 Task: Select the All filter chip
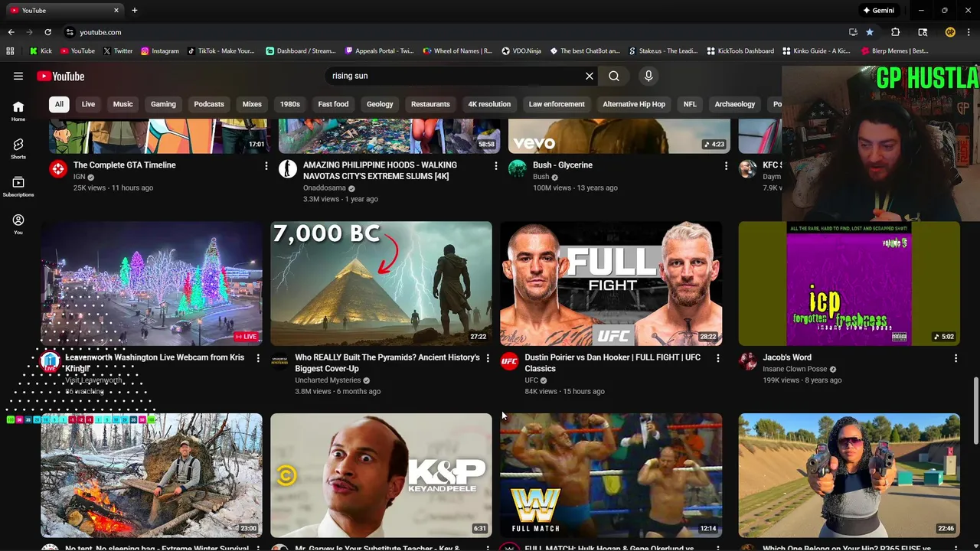(x=59, y=104)
